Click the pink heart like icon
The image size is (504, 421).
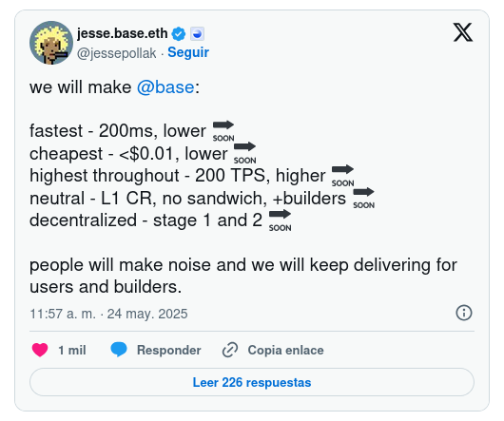[40, 350]
